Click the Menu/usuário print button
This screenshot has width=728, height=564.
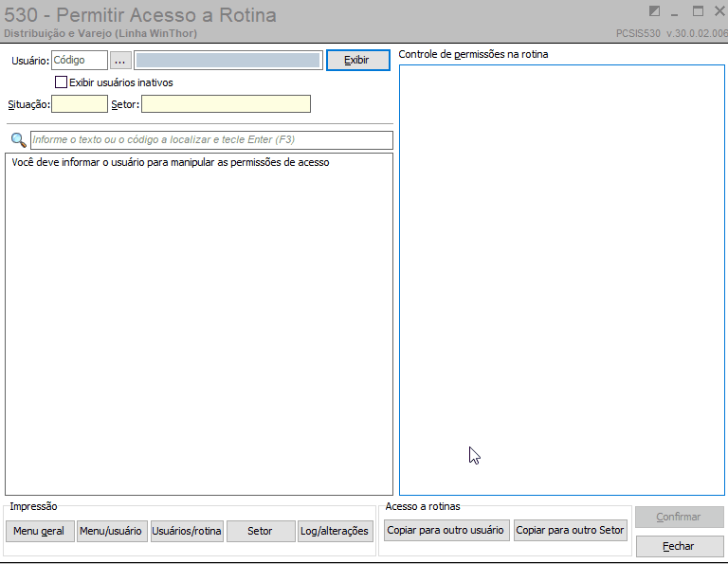(x=112, y=531)
